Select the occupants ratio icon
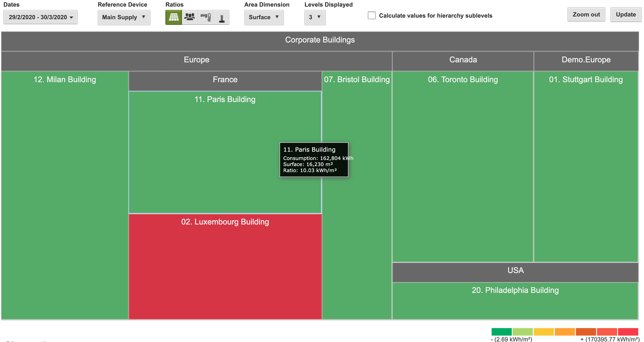Screen dimensions: 644x342 (189, 17)
